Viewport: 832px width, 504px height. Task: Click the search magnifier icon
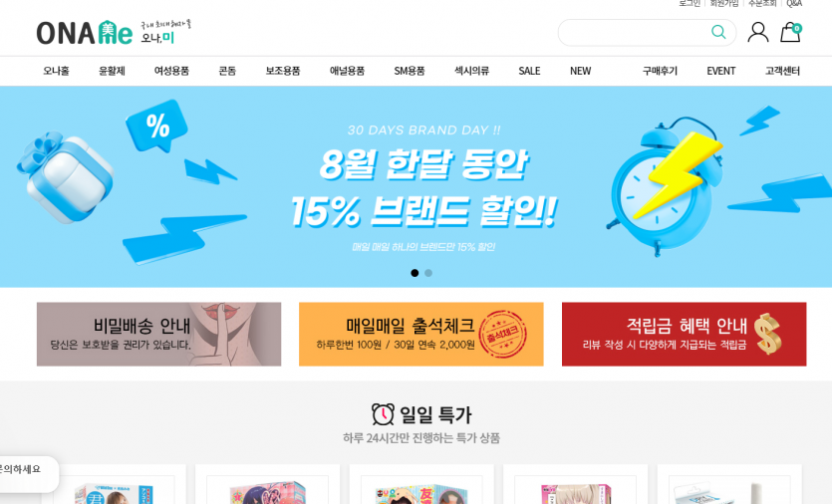click(718, 32)
